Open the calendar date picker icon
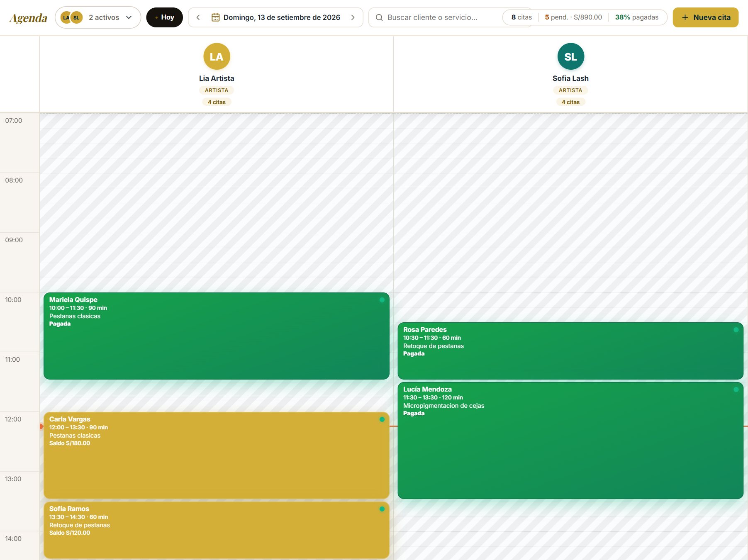The height and width of the screenshot is (560, 748). (x=215, y=17)
